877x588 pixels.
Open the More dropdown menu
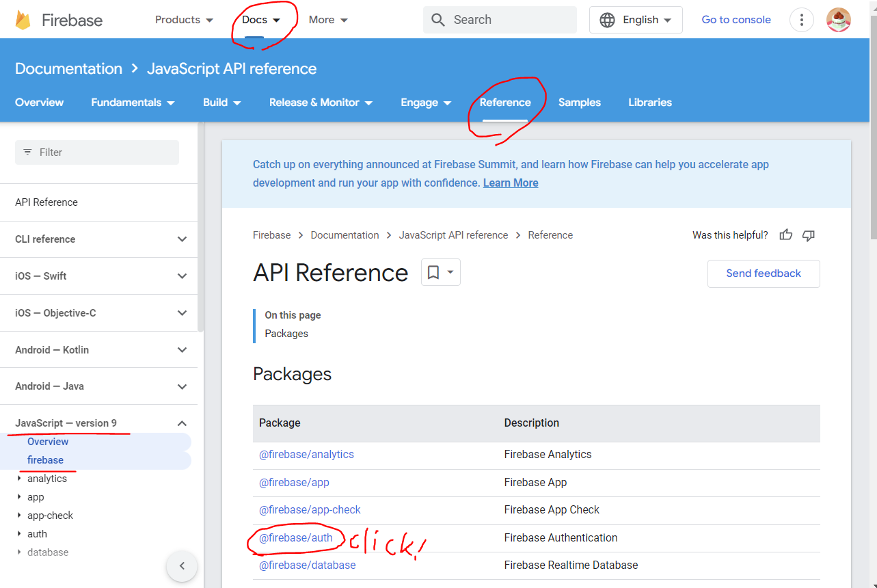[x=328, y=20]
